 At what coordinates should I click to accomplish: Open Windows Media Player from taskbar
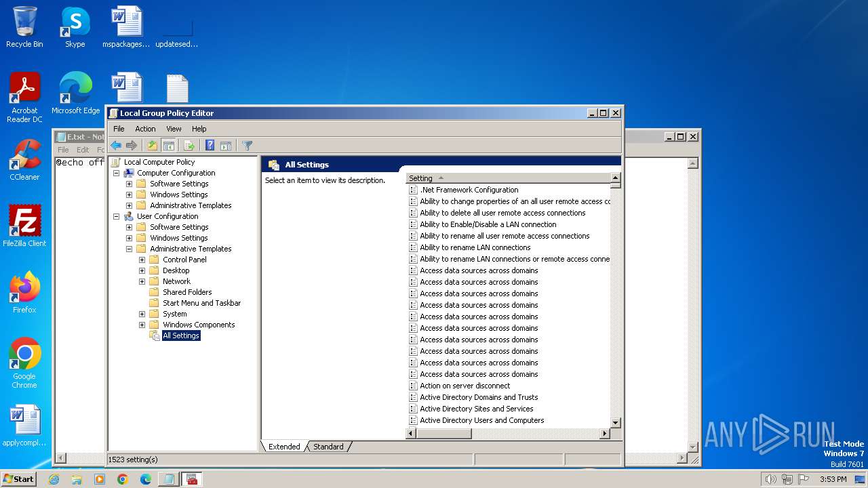point(100,479)
